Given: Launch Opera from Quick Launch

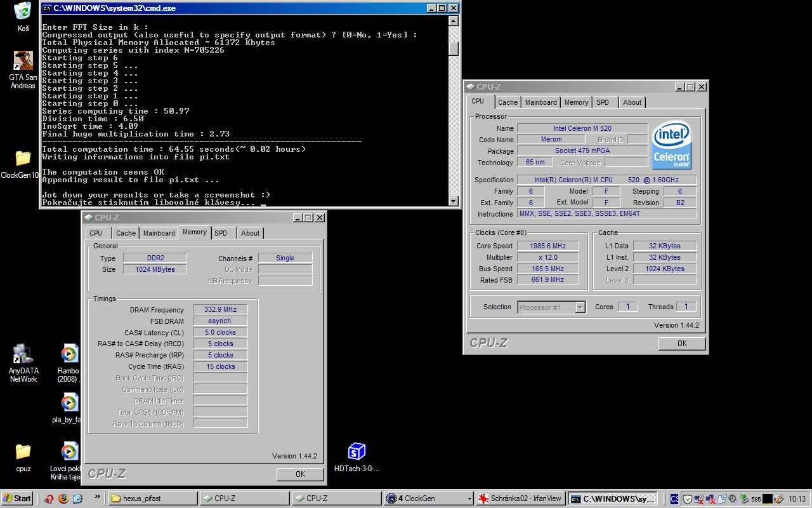Looking at the screenshot, I should [x=49, y=498].
